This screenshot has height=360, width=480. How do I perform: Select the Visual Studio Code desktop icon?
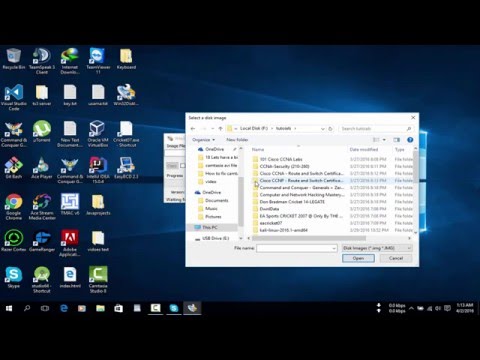pyautogui.click(x=14, y=97)
